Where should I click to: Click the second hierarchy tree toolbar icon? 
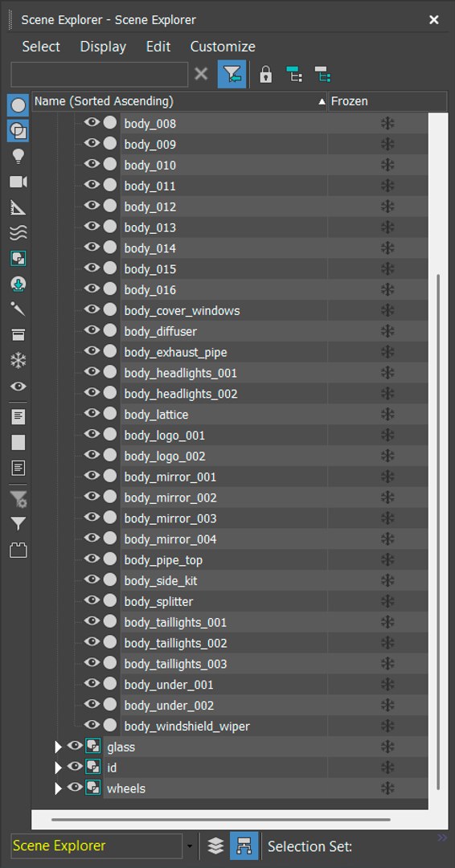click(322, 74)
